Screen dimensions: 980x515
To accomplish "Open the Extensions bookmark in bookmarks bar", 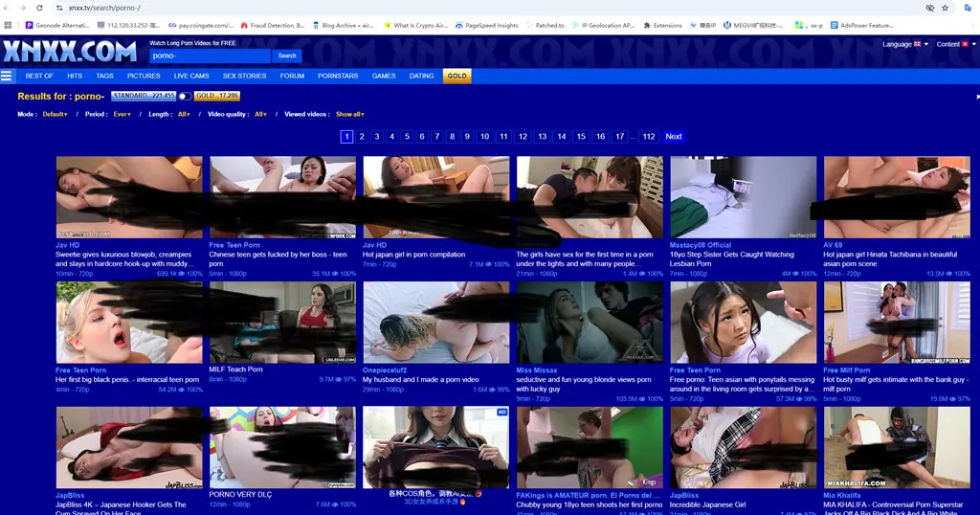I will [x=662, y=26].
